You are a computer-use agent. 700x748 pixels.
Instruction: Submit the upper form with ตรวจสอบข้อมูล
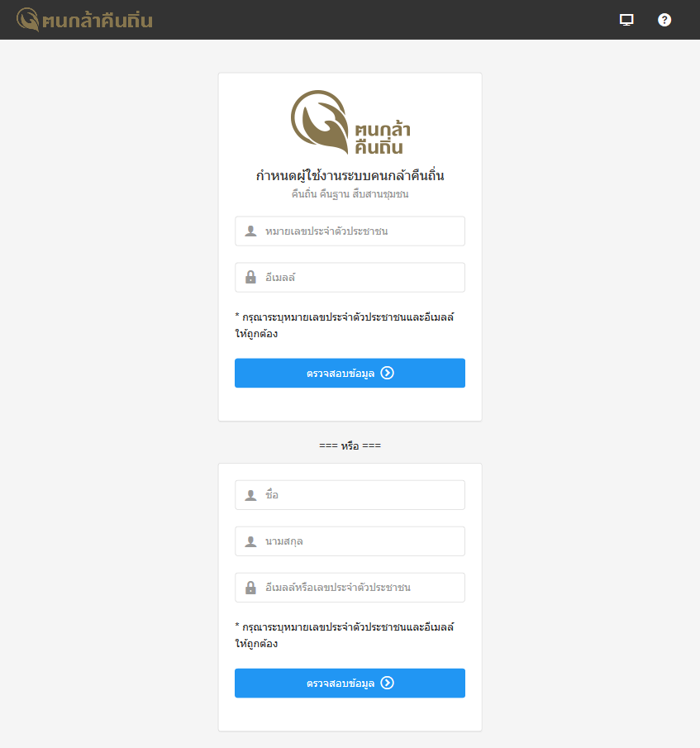[350, 373]
